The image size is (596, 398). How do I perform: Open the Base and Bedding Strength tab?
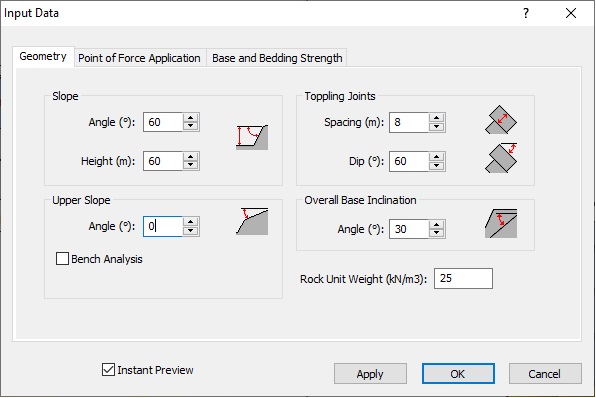coord(277,58)
